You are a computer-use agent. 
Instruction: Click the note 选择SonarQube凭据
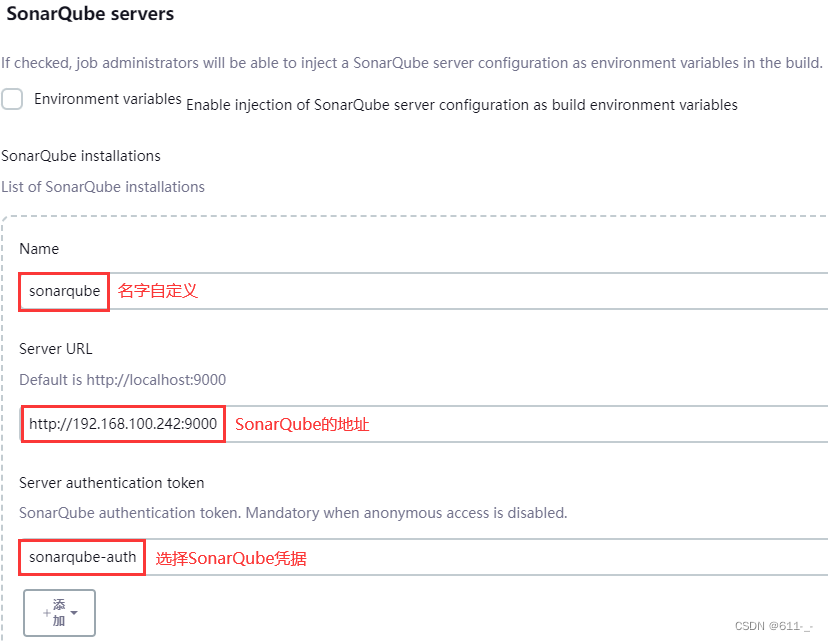pyautogui.click(x=230, y=557)
